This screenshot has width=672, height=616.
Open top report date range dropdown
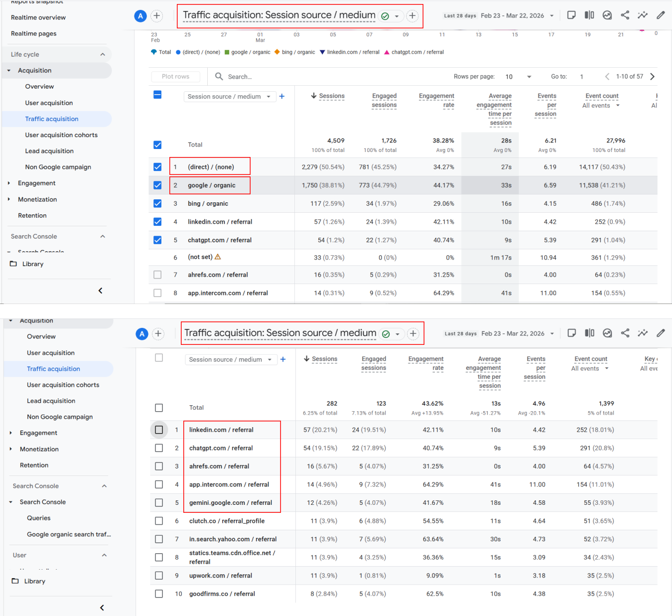pos(499,16)
